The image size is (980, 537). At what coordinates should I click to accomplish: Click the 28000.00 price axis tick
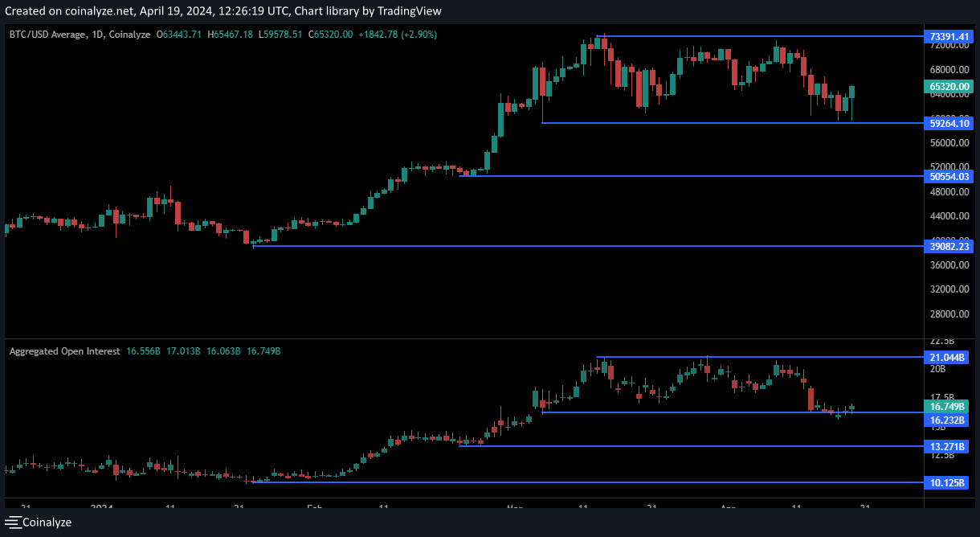click(x=949, y=314)
